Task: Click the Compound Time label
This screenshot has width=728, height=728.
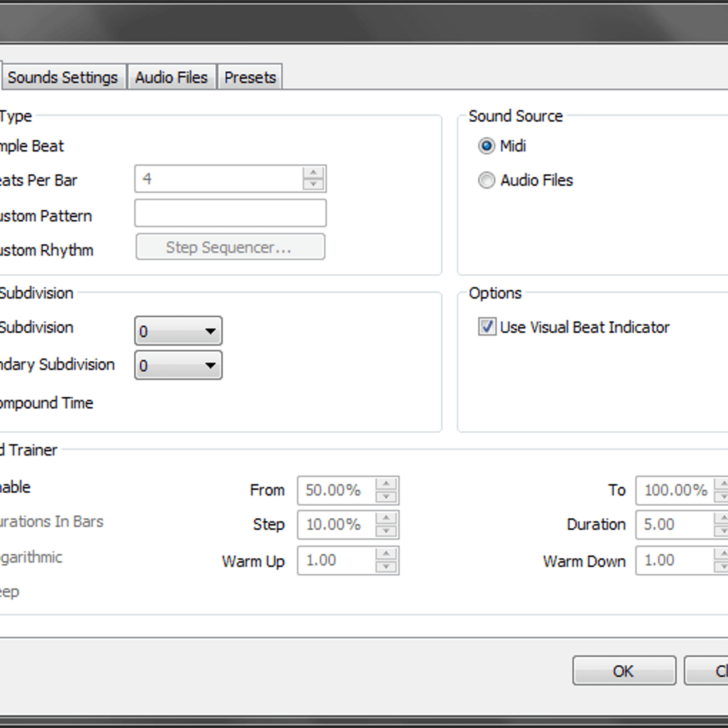Action: pyautogui.click(x=46, y=403)
